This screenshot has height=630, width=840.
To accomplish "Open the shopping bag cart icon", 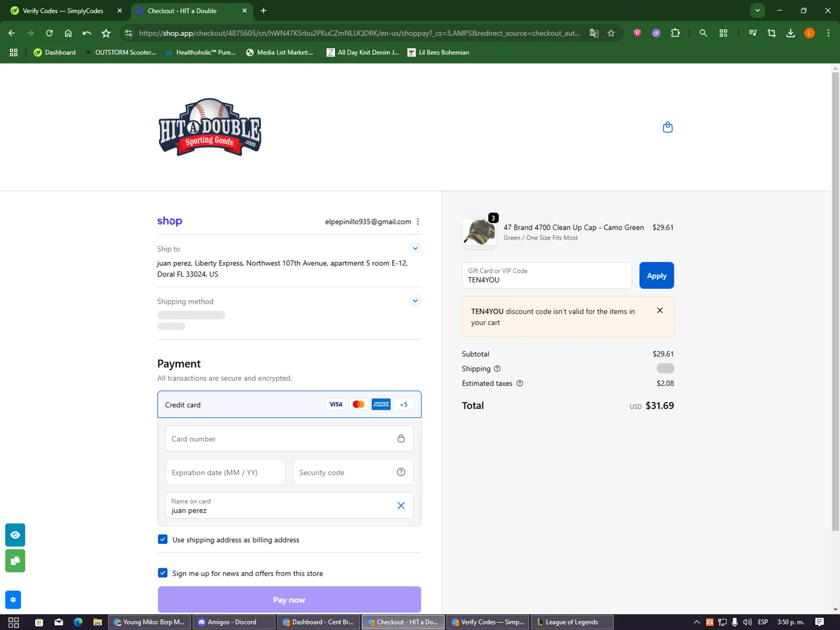I will [668, 127].
